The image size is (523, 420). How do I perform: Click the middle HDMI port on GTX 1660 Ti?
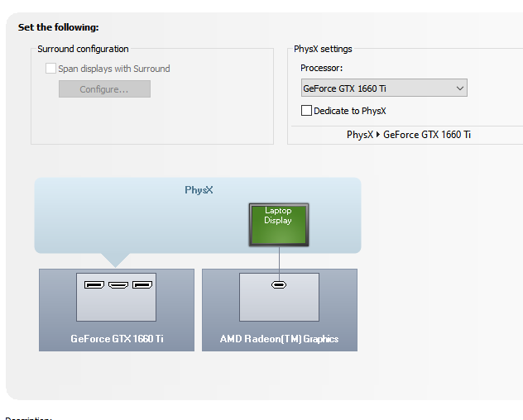coord(118,285)
